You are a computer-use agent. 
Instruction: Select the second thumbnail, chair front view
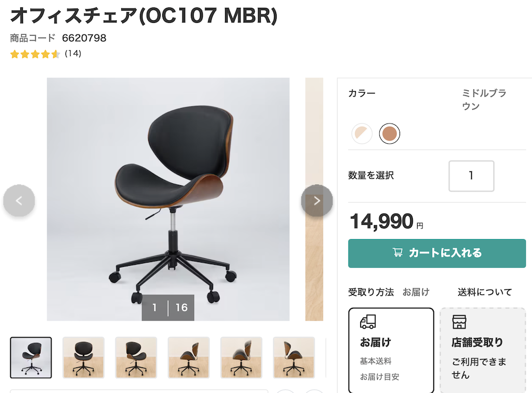84,358
